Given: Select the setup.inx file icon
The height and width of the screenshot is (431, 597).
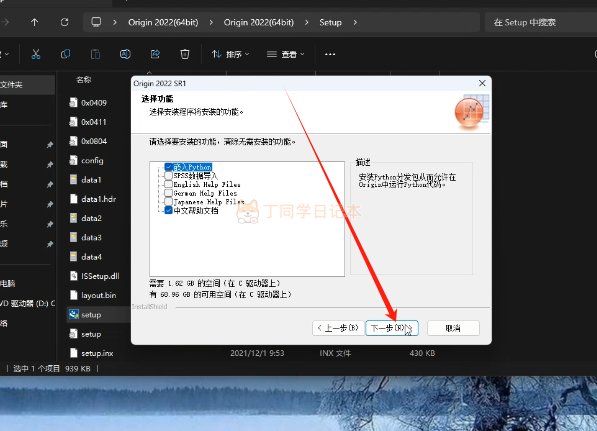Looking at the screenshot, I should (73, 353).
